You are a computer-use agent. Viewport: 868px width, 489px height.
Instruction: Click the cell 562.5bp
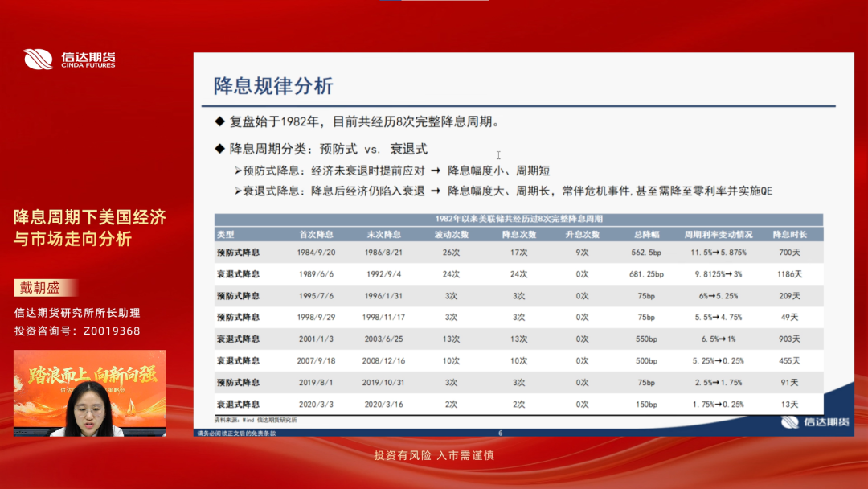[646, 252]
